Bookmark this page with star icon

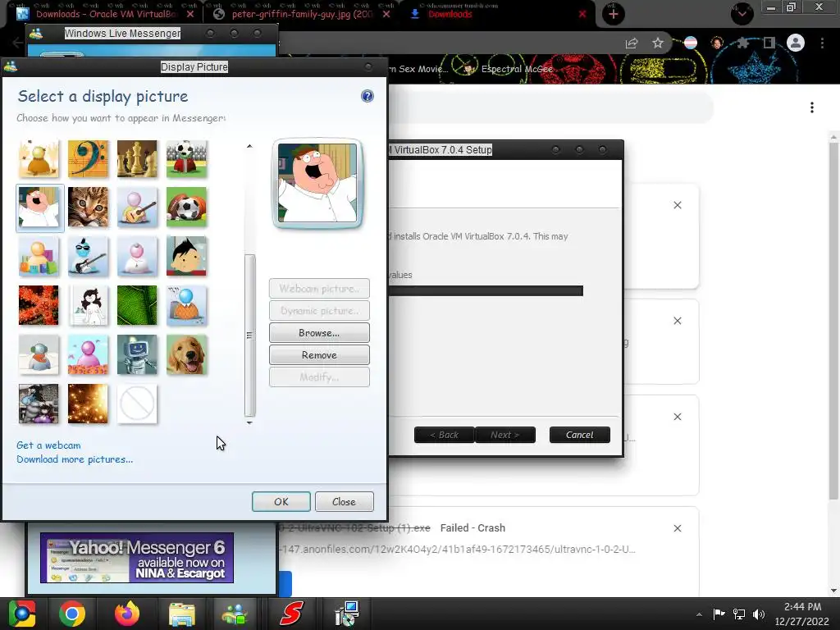tap(658, 43)
